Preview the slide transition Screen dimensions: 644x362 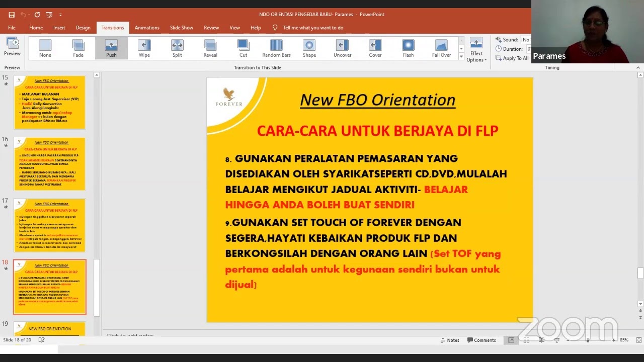tap(12, 47)
